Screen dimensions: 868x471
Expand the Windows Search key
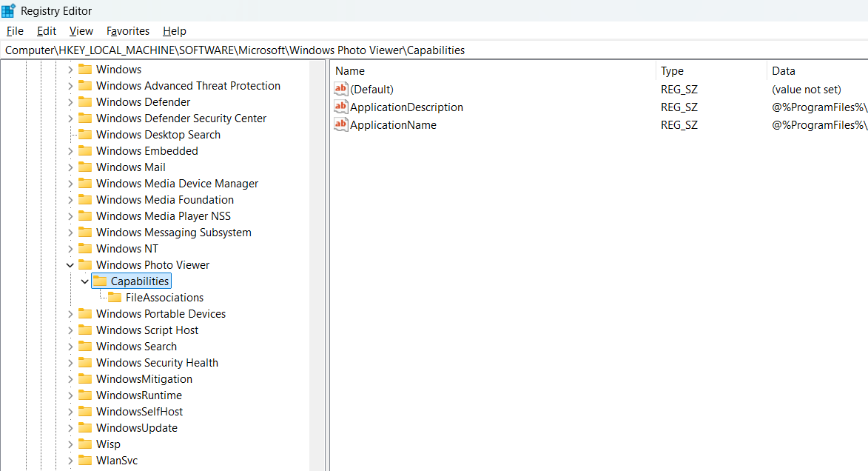pos(70,347)
